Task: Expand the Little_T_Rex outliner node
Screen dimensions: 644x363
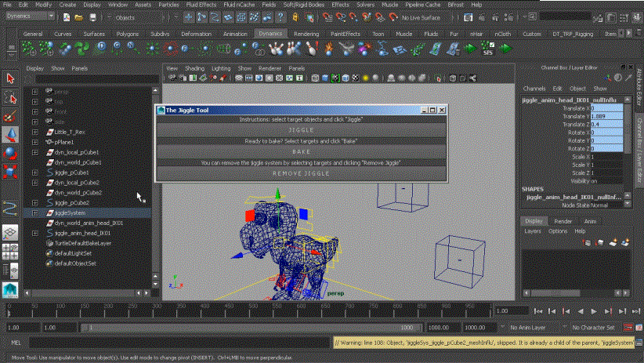Action: (35, 132)
